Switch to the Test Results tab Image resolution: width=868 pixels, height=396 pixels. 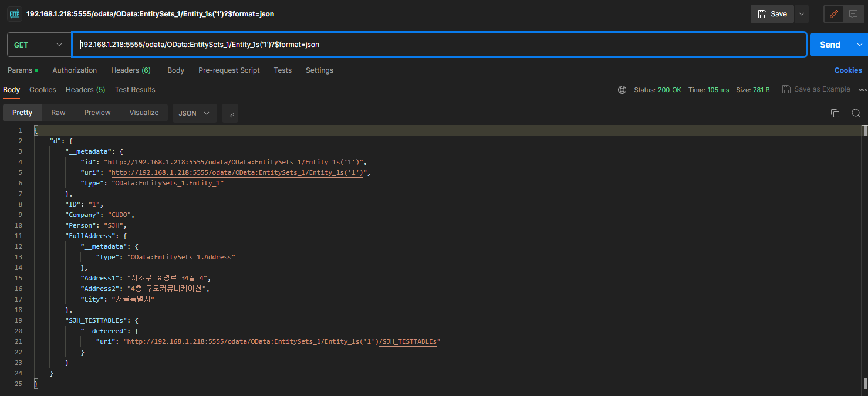tap(135, 90)
